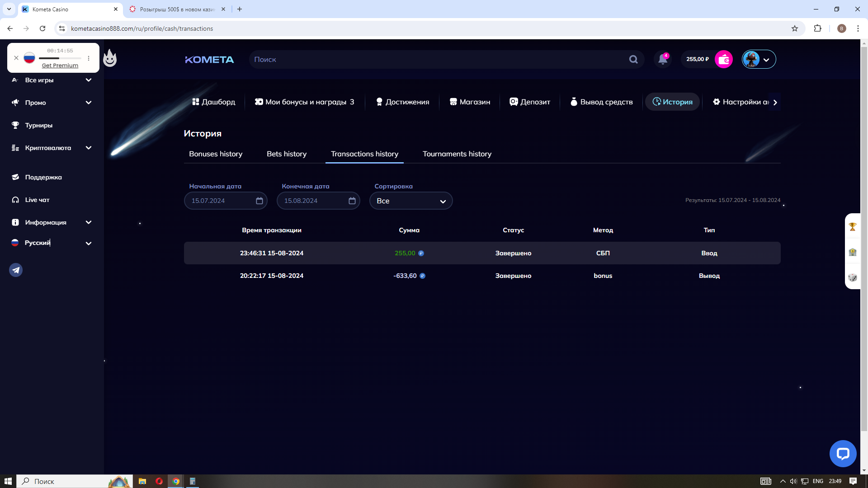The height and width of the screenshot is (488, 868).
Task: Open the live chat bubble widget
Action: 843,453
